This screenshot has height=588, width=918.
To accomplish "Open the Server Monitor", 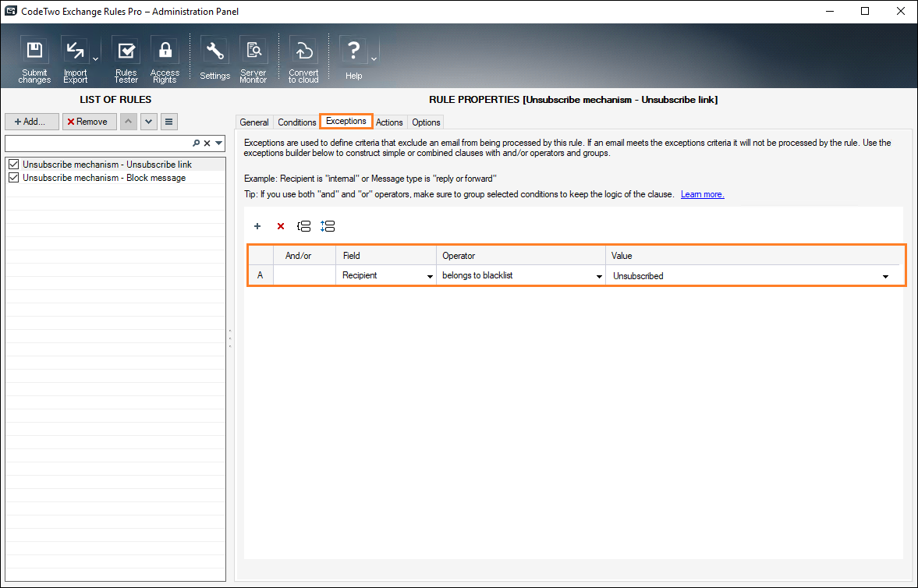I will click(x=253, y=59).
